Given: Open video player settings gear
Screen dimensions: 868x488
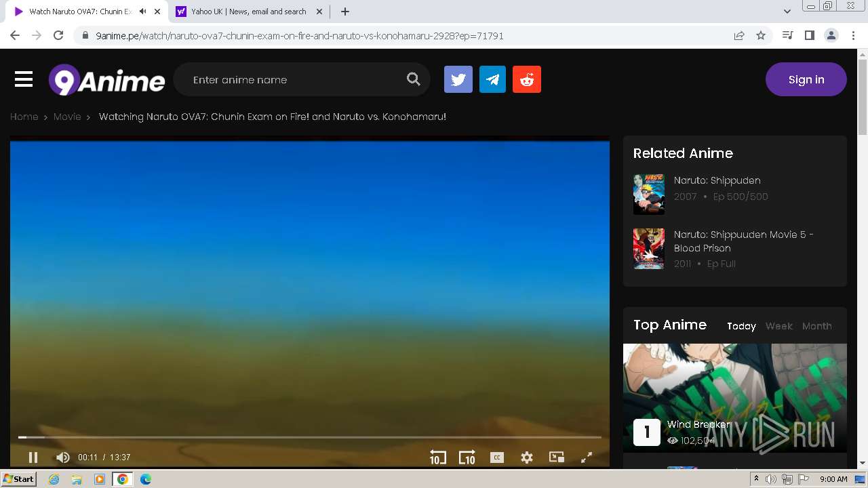Looking at the screenshot, I should click(527, 457).
